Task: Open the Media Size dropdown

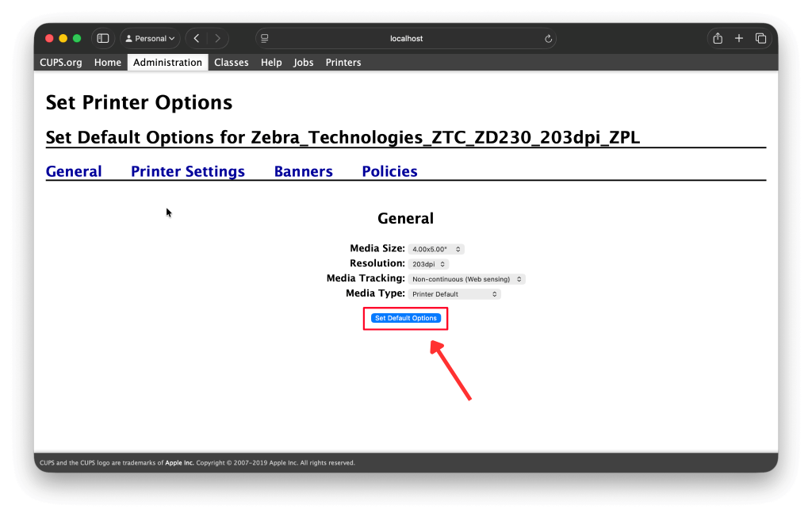Action: [x=436, y=249]
